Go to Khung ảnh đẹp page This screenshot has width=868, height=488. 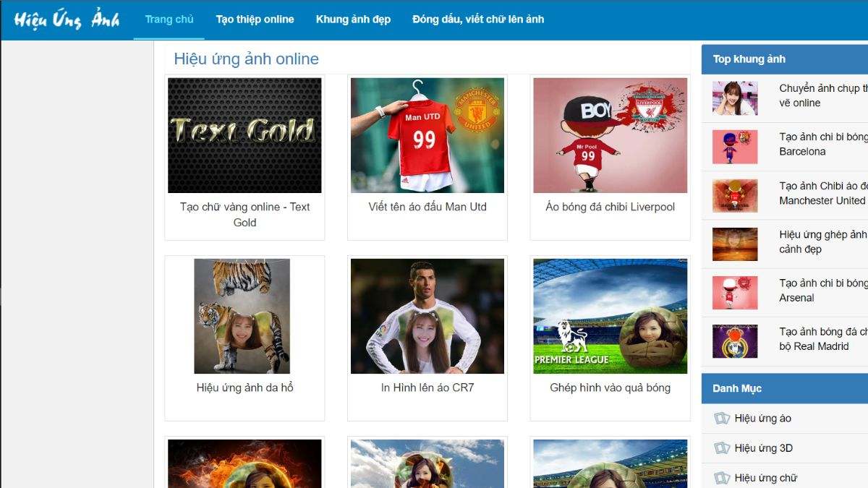coord(353,20)
